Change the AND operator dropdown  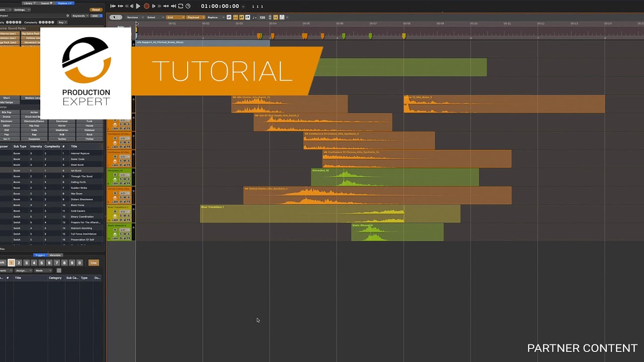pos(96,16)
